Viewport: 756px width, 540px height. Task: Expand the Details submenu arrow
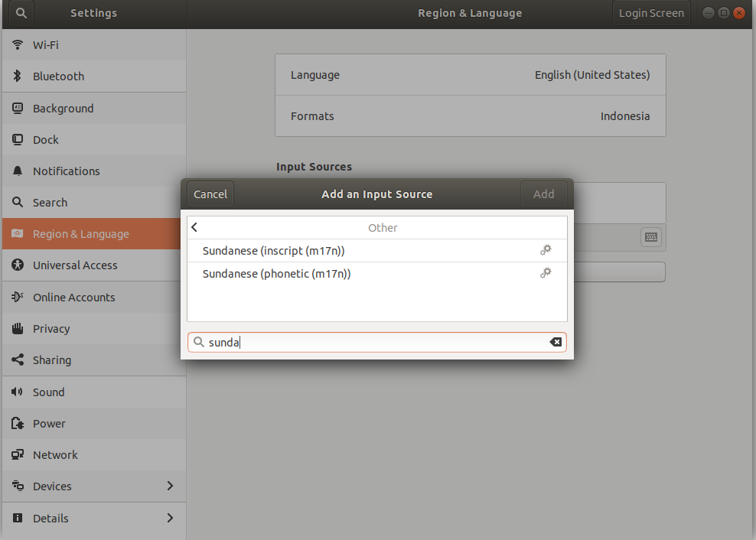click(x=170, y=518)
